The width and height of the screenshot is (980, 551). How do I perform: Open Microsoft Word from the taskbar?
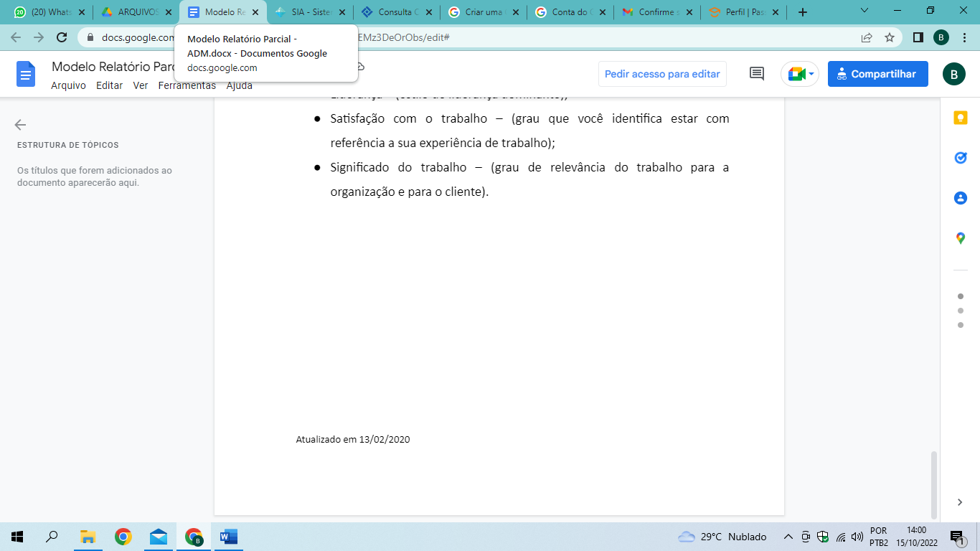[229, 537]
